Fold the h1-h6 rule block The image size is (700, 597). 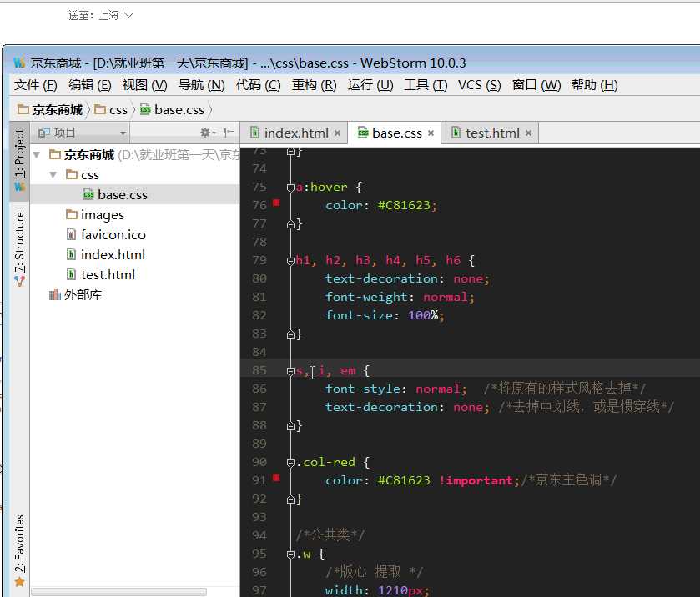[290, 261]
